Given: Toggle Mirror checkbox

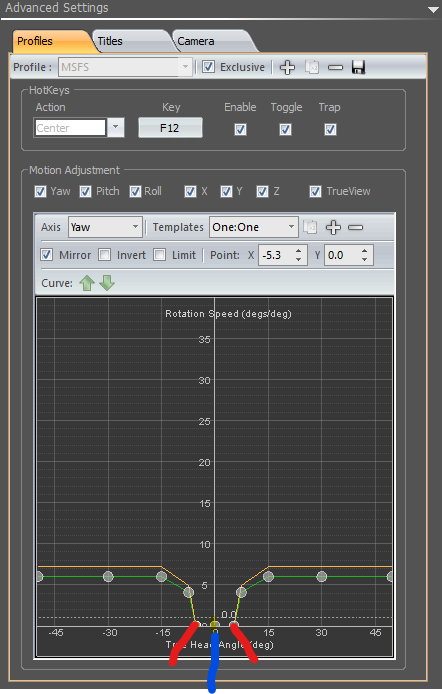Looking at the screenshot, I should [x=46, y=254].
